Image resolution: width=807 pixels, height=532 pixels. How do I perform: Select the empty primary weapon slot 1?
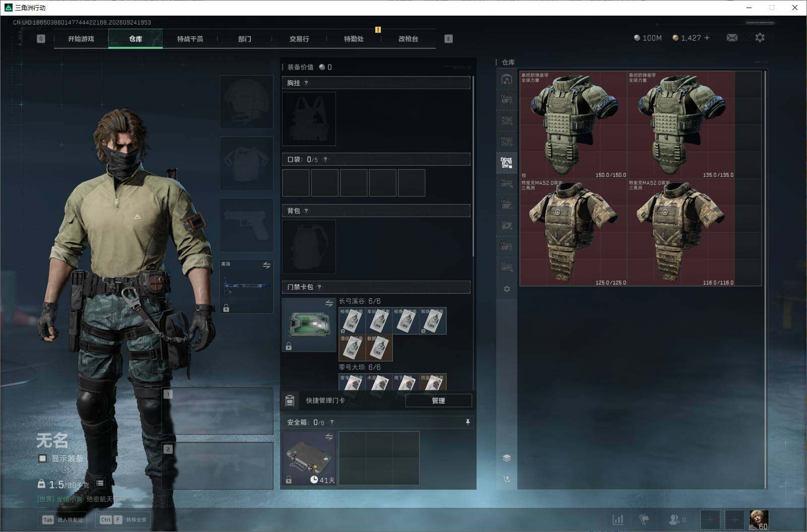[x=218, y=411]
